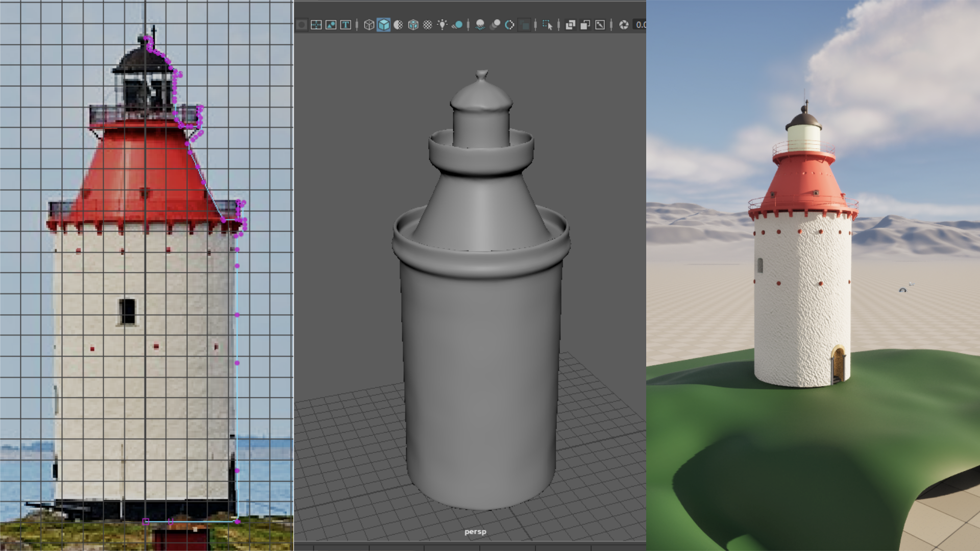Screen dimensions: 980x551
Task: Select the curve start point at lighthouse base
Action: (146, 521)
